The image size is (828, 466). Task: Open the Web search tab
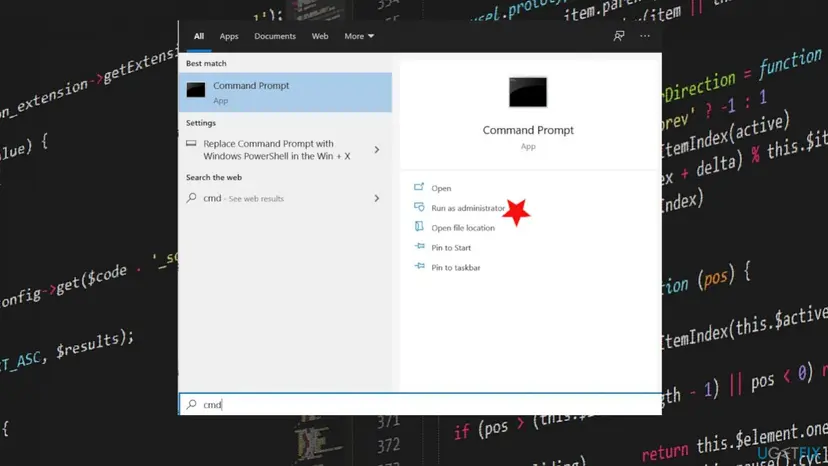(319, 36)
